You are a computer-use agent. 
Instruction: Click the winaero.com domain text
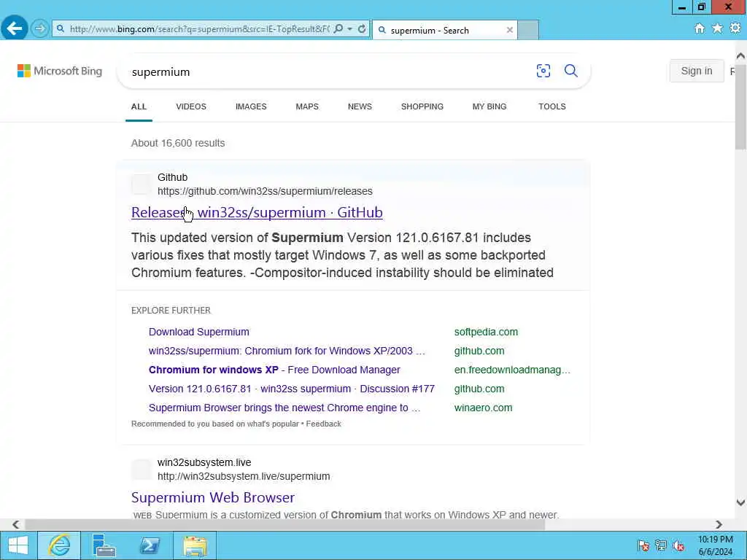coord(483,408)
